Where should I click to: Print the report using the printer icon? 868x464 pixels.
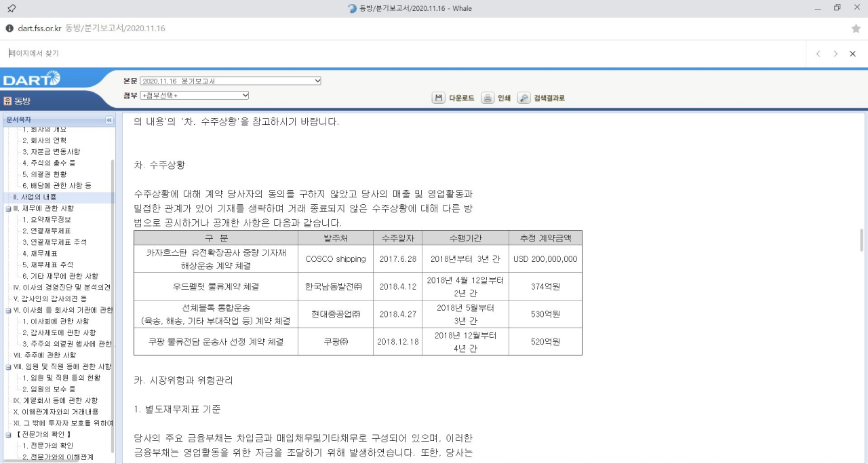coord(487,98)
